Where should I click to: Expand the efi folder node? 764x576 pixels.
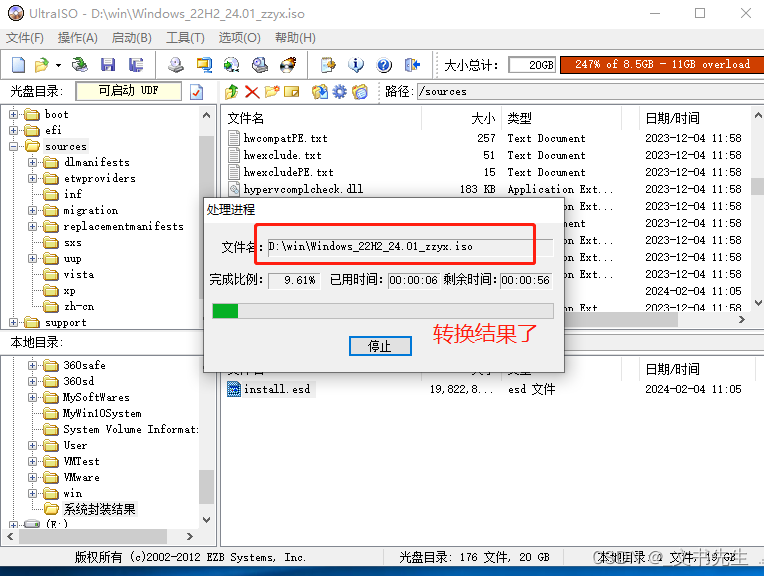[14, 131]
